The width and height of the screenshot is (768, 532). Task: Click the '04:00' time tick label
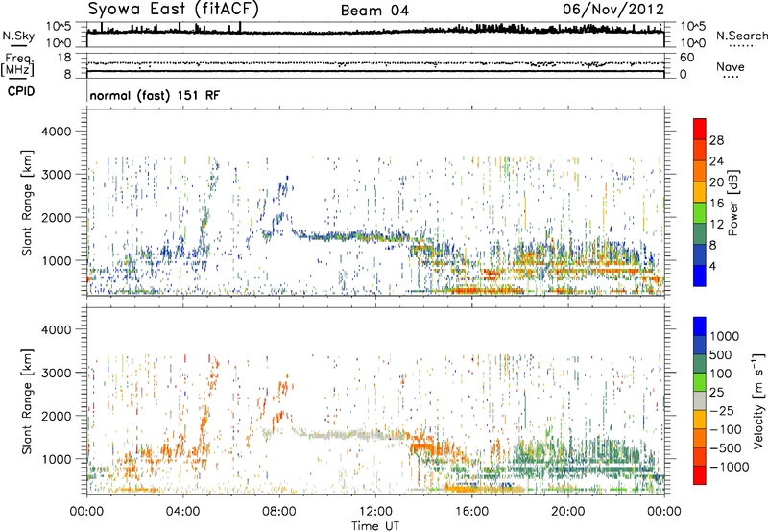182,512
